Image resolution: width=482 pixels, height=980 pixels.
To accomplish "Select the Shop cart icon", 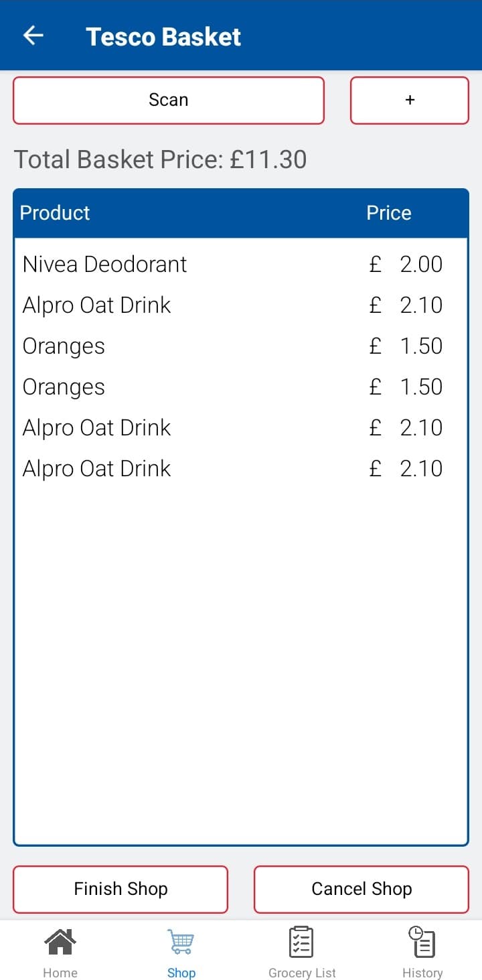I will [x=181, y=942].
